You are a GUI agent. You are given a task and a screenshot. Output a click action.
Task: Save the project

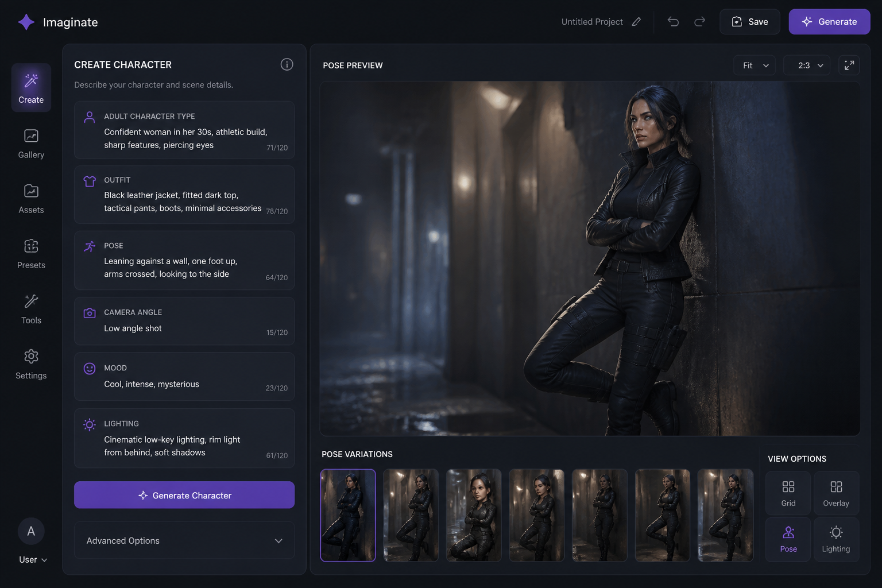(749, 22)
